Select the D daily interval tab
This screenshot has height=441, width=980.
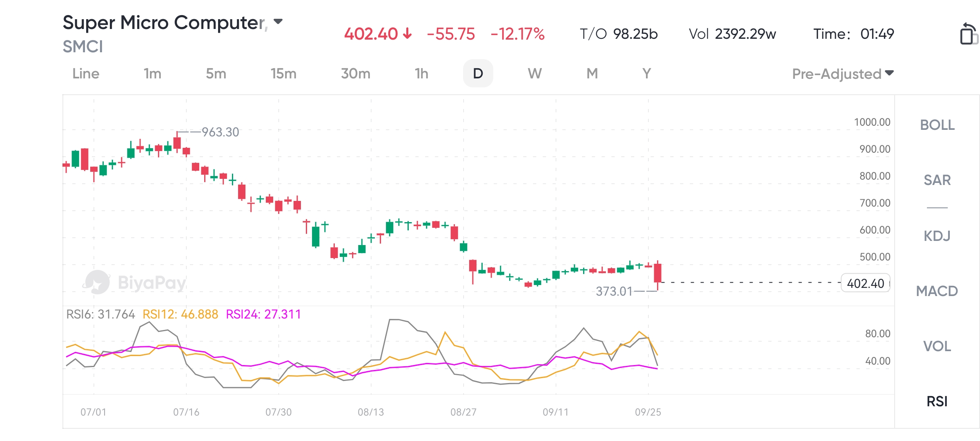point(478,73)
